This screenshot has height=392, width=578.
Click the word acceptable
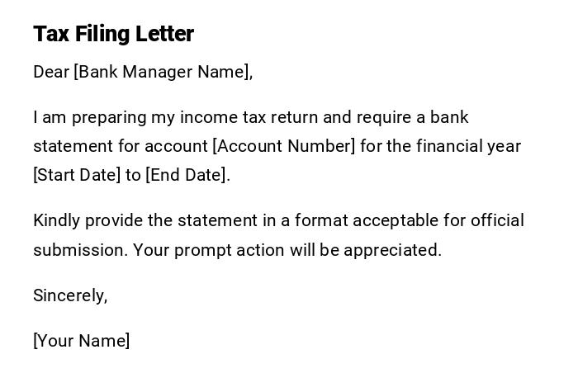click(400, 221)
